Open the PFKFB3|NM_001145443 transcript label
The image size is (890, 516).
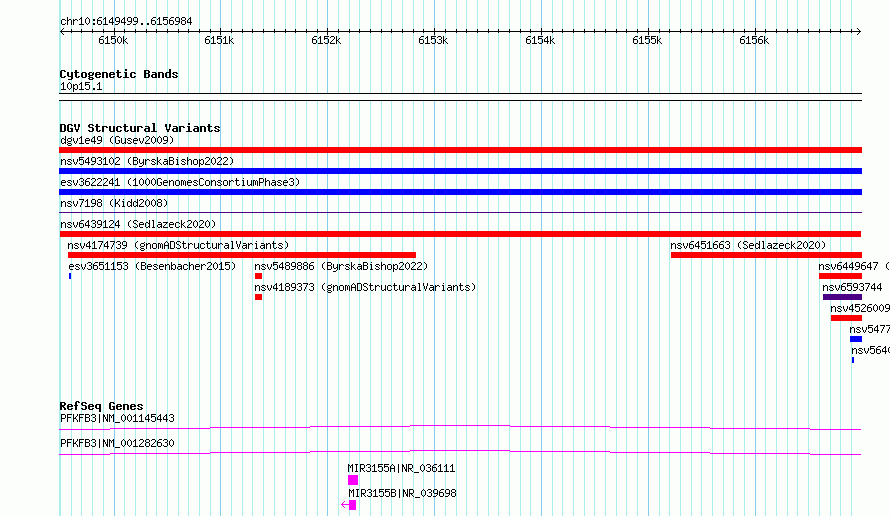[117, 418]
